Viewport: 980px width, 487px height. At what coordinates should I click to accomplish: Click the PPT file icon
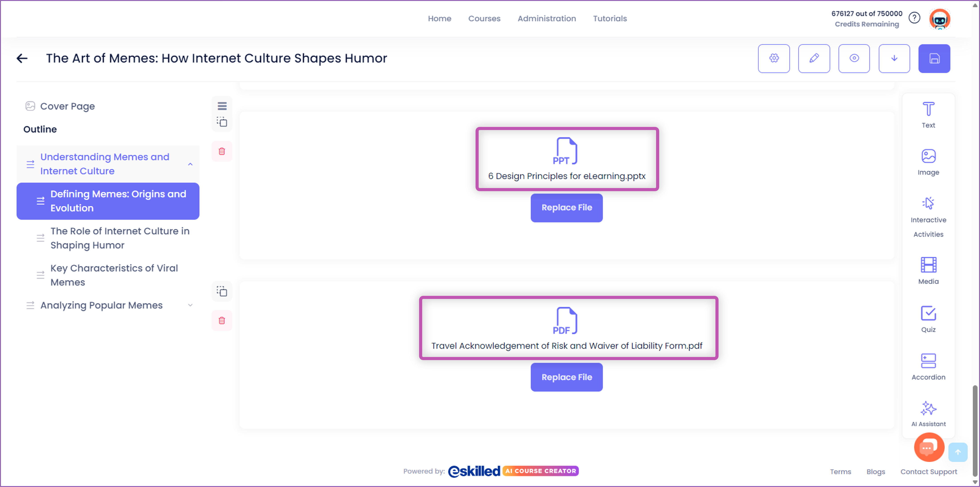(565, 151)
